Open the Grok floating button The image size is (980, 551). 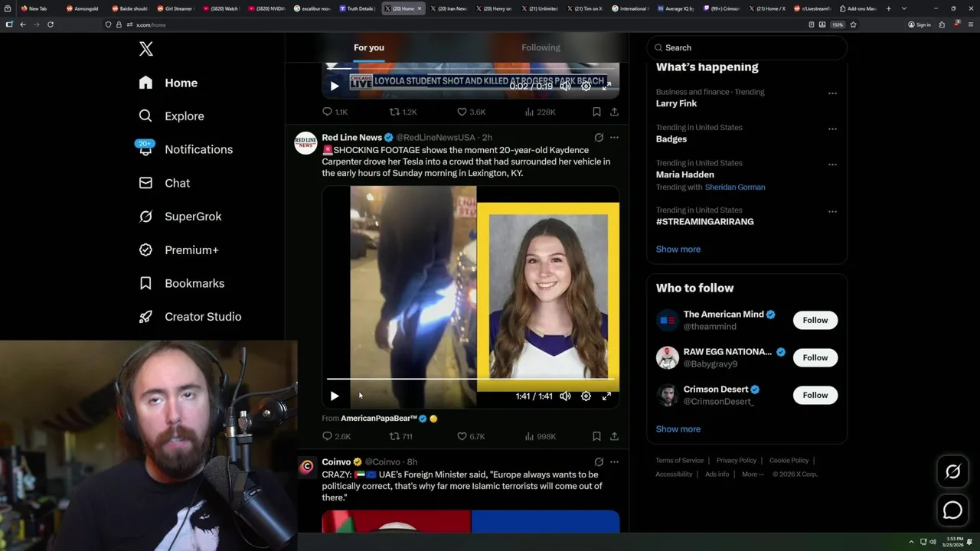click(952, 472)
